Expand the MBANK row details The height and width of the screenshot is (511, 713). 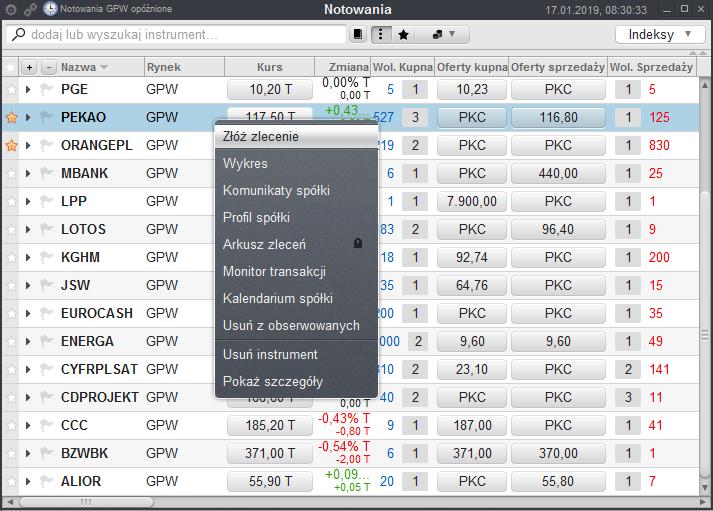tap(28, 173)
